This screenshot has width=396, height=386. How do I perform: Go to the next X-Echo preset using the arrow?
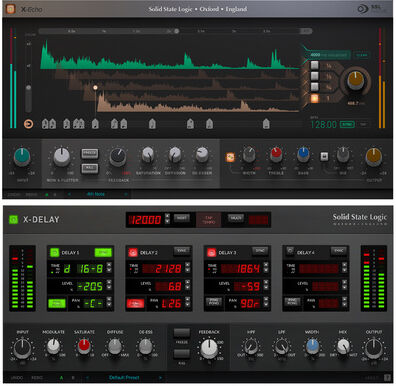pyautogui.click(x=126, y=194)
